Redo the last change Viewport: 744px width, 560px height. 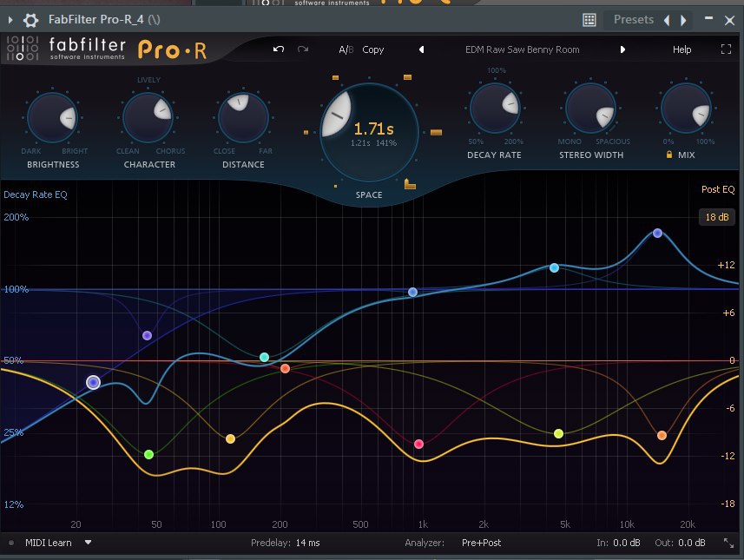(x=303, y=49)
